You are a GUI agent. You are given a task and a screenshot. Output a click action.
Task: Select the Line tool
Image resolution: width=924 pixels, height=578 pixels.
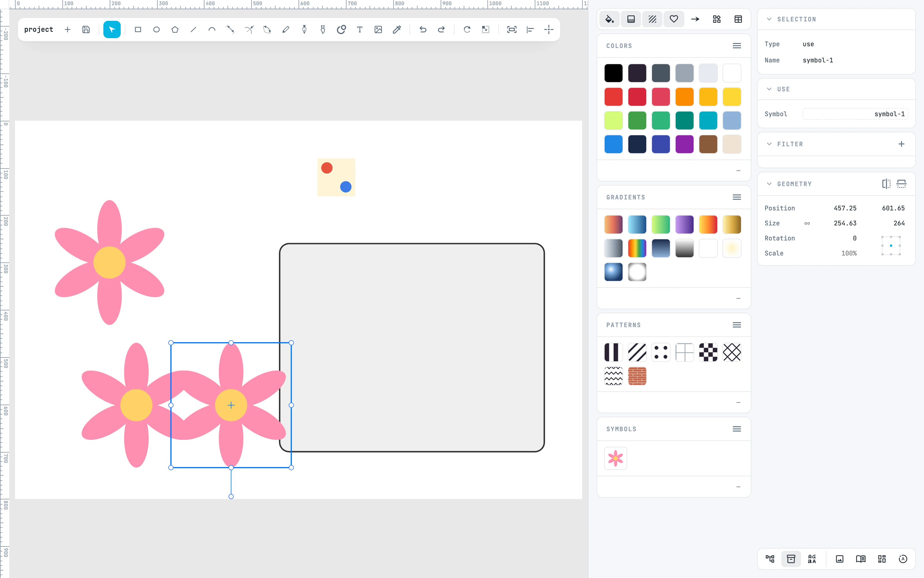[193, 29]
